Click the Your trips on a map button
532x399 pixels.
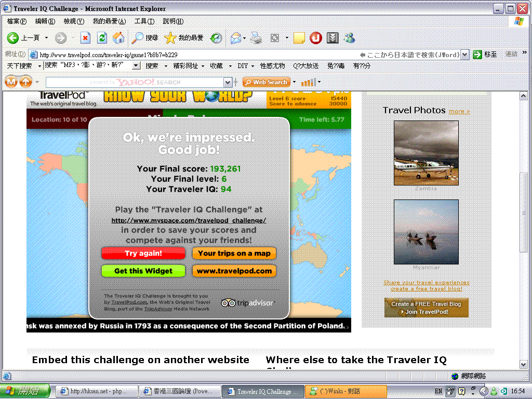click(234, 253)
